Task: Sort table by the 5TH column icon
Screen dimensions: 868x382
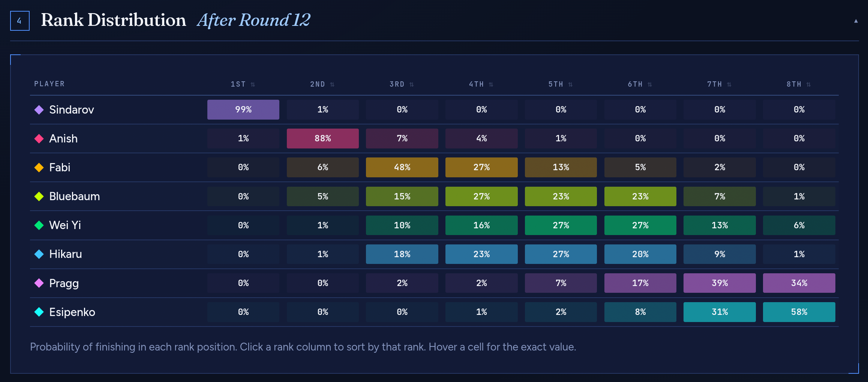Action: pyautogui.click(x=570, y=84)
